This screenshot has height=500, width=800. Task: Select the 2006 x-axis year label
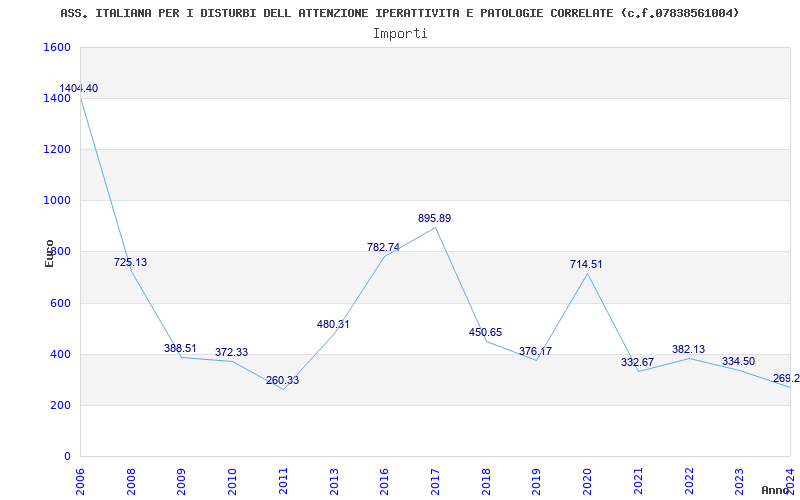coord(80,482)
